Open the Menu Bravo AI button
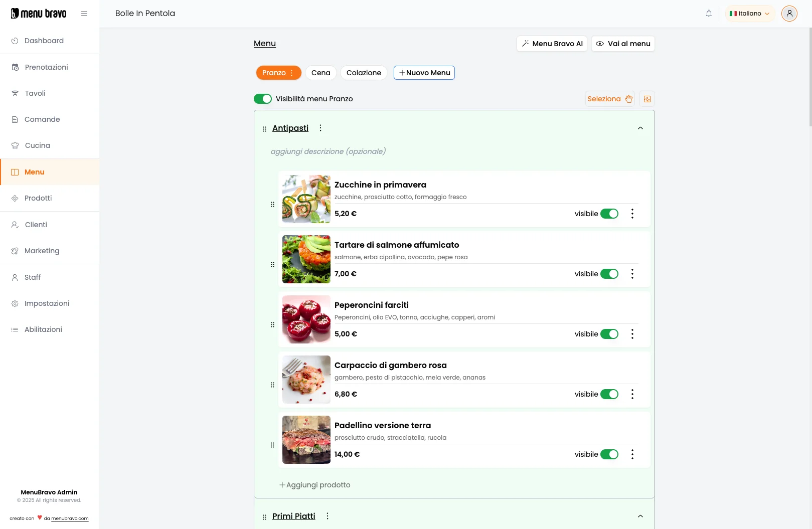 pos(552,44)
